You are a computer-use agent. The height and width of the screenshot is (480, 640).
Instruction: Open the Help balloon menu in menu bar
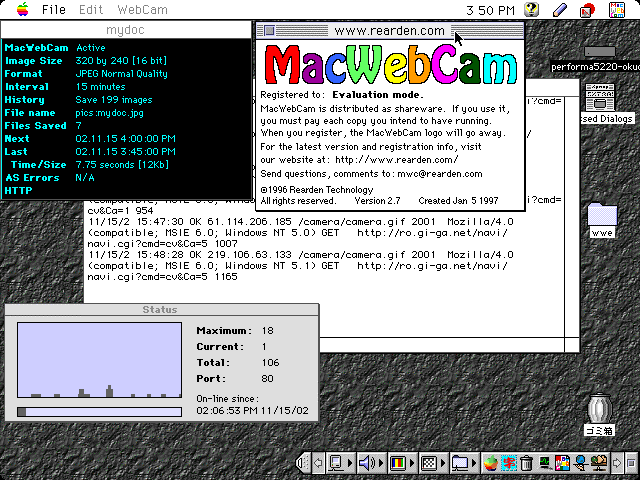coord(531,9)
